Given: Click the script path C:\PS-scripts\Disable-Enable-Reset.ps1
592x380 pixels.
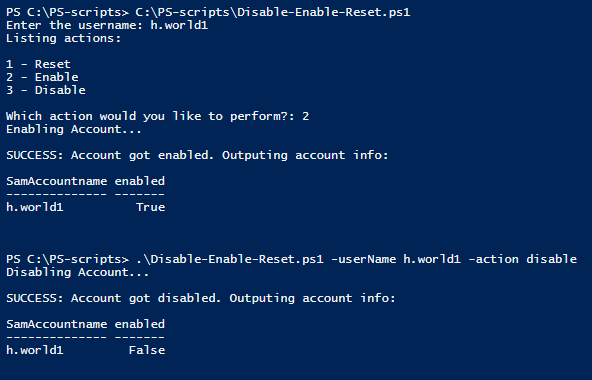Looking at the screenshot, I should 273,12.
